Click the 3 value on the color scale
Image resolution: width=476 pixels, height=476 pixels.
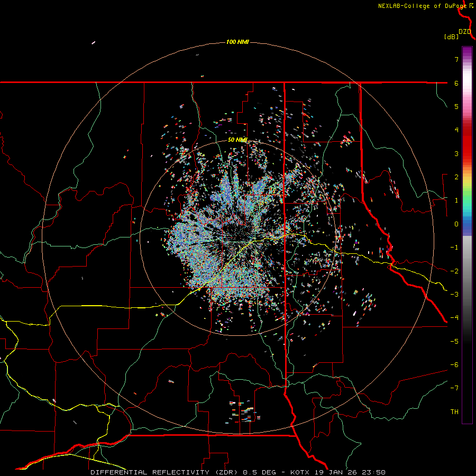click(456, 153)
